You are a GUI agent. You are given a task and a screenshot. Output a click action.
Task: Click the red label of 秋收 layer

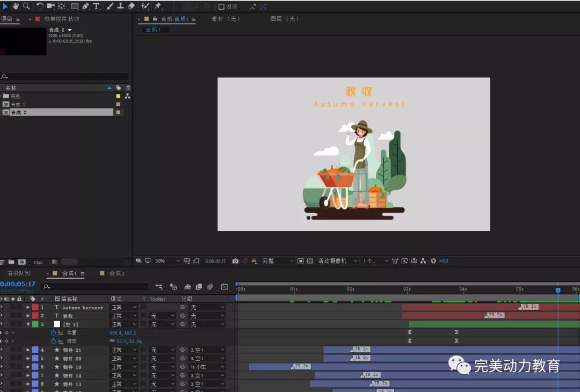click(x=35, y=316)
